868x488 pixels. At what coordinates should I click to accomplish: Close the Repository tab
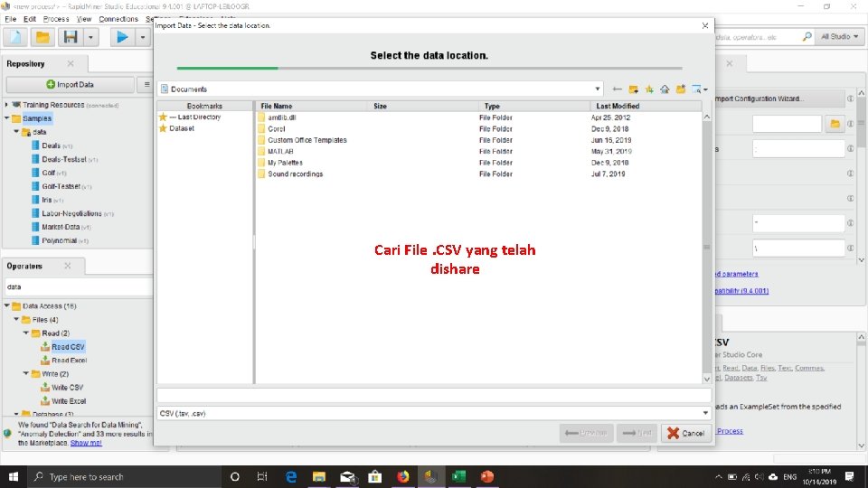(71, 63)
